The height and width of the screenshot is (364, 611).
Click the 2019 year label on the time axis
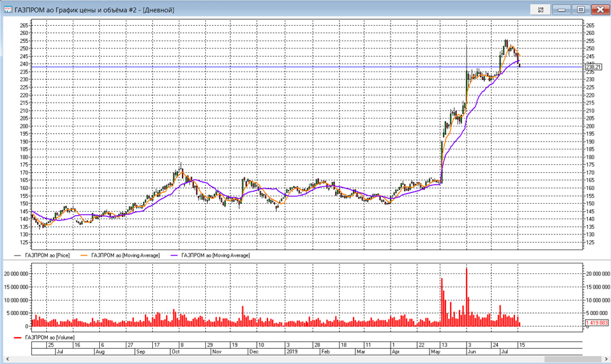click(x=292, y=351)
